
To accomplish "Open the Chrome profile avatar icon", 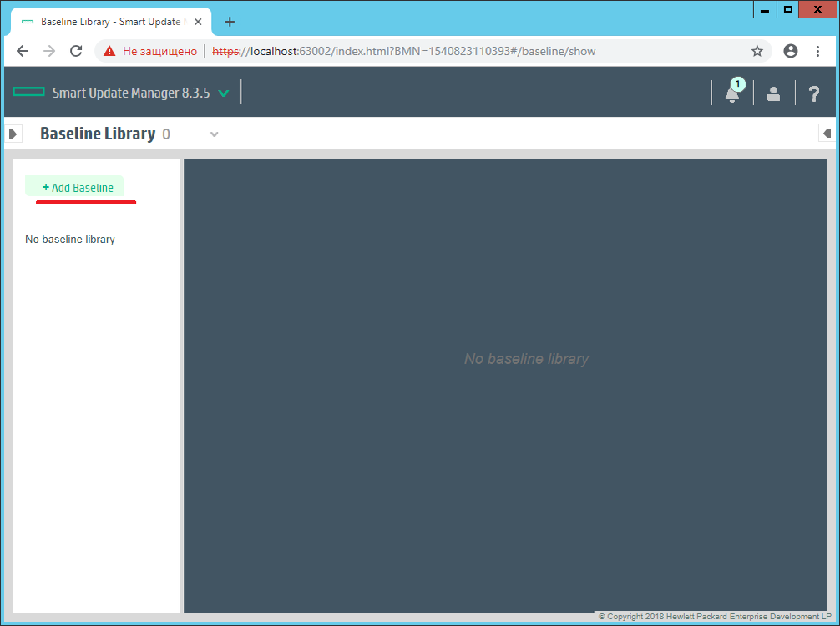I will point(790,51).
